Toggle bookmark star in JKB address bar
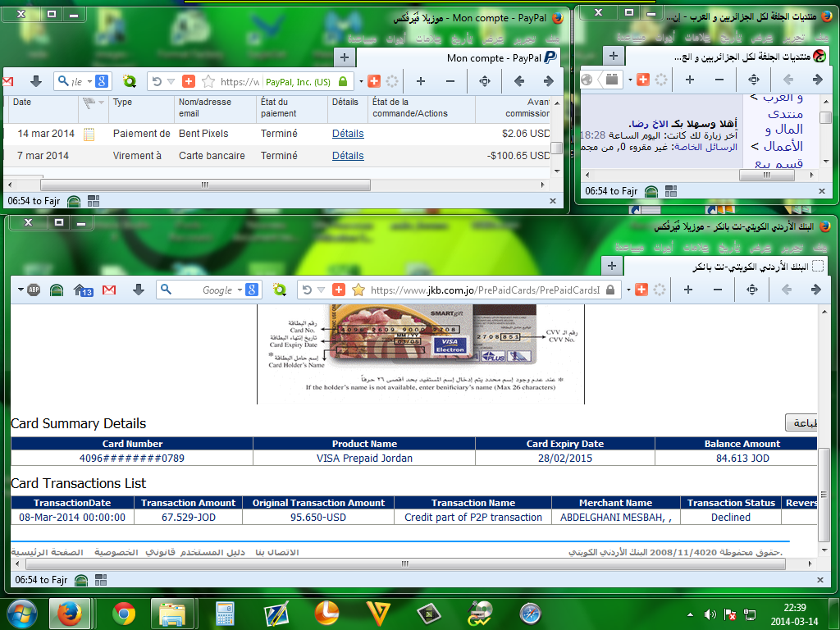The width and height of the screenshot is (840, 630). pos(358,290)
